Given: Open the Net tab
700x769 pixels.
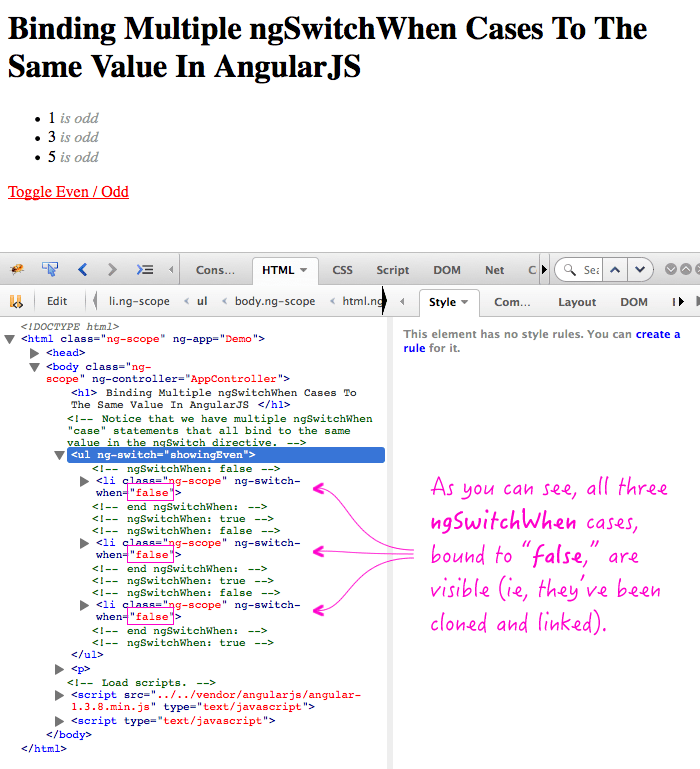Looking at the screenshot, I should [x=494, y=270].
